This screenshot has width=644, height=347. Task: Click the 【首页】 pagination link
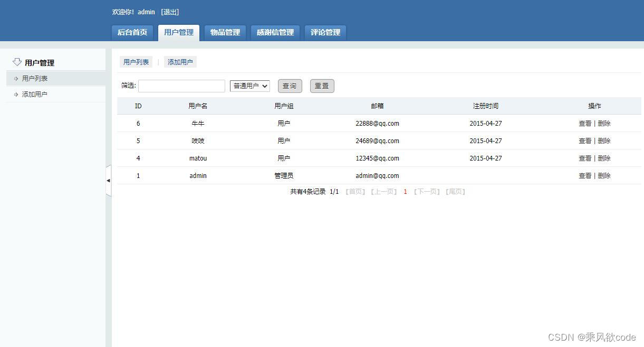click(355, 192)
